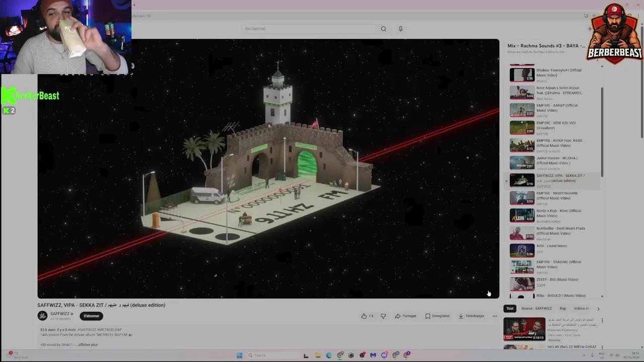Focus the Rechercher search field
The height and width of the screenshot is (362, 644).
pyautogui.click(x=308, y=29)
